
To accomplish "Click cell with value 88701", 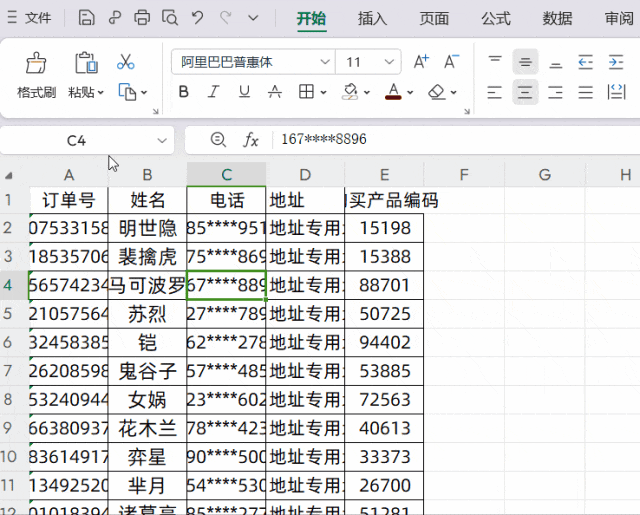I will [x=384, y=285].
